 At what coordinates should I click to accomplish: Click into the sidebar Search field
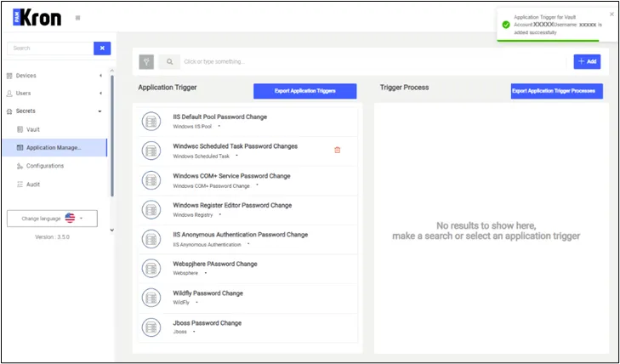click(50, 48)
